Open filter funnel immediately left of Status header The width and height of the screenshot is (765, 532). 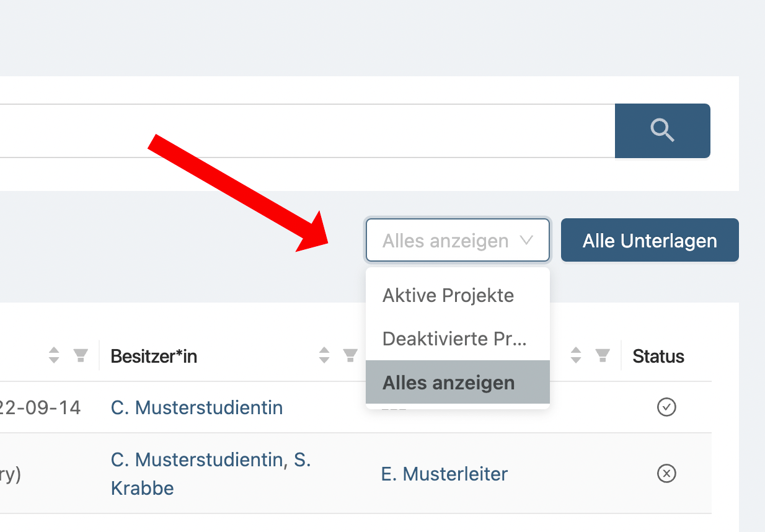coord(602,355)
